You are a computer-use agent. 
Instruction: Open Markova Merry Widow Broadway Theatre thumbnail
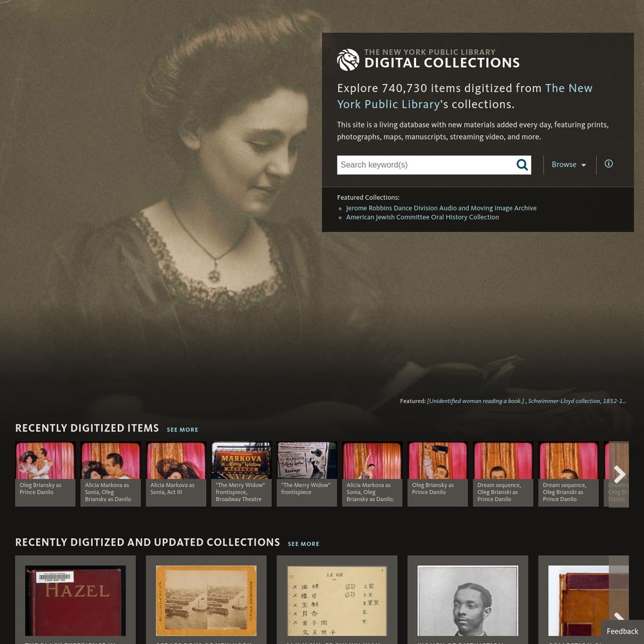pyautogui.click(x=241, y=474)
